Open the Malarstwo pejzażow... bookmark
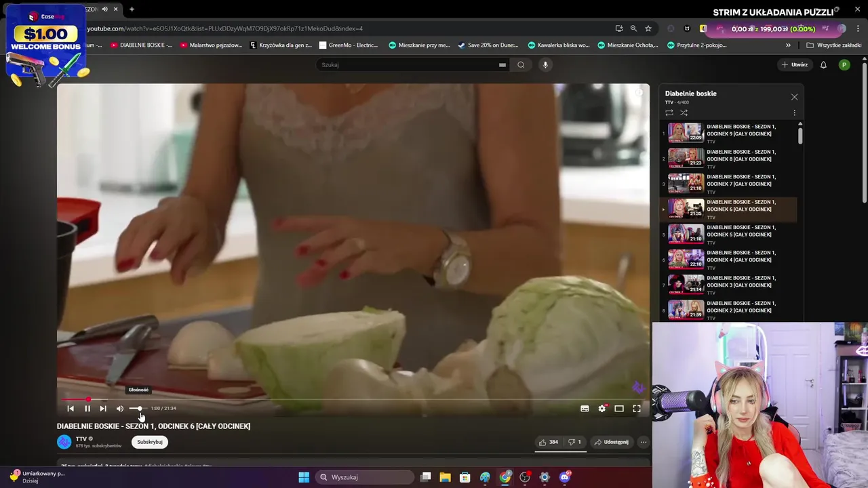 pos(211,45)
